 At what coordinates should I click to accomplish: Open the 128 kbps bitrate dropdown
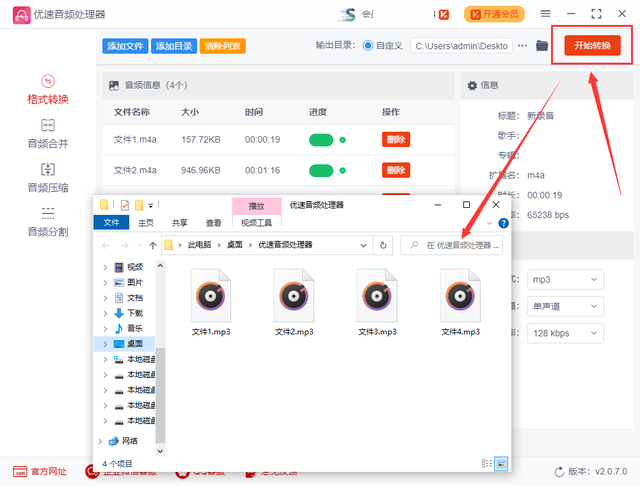(x=566, y=332)
